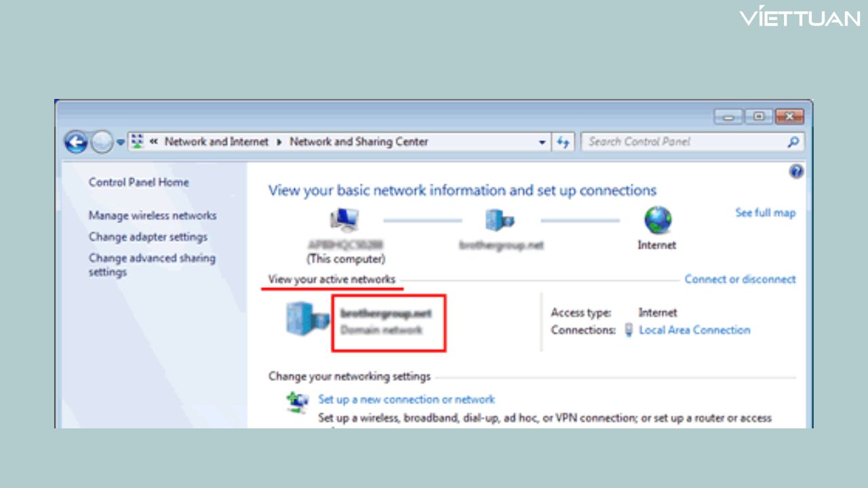
Task: Expand the Network and Internet breadcrumb arrow
Action: click(x=279, y=142)
